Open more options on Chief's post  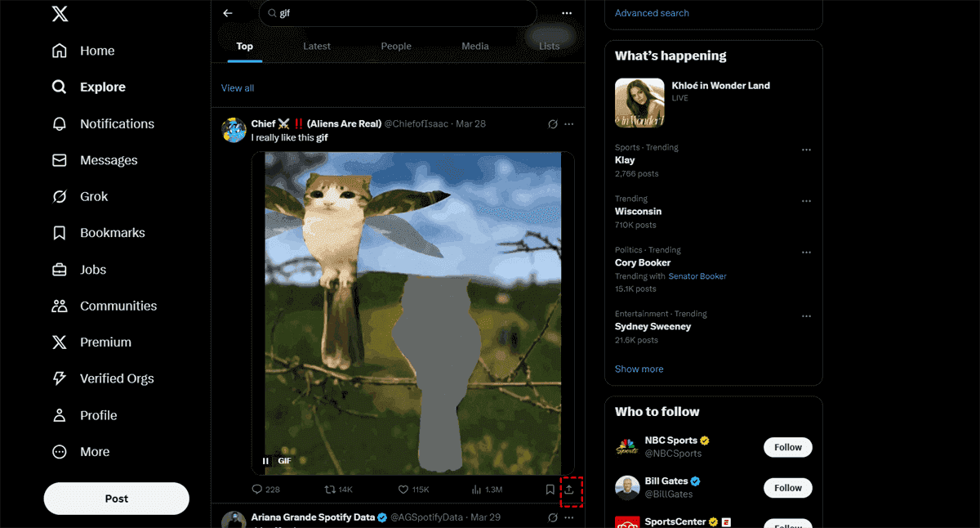point(569,124)
